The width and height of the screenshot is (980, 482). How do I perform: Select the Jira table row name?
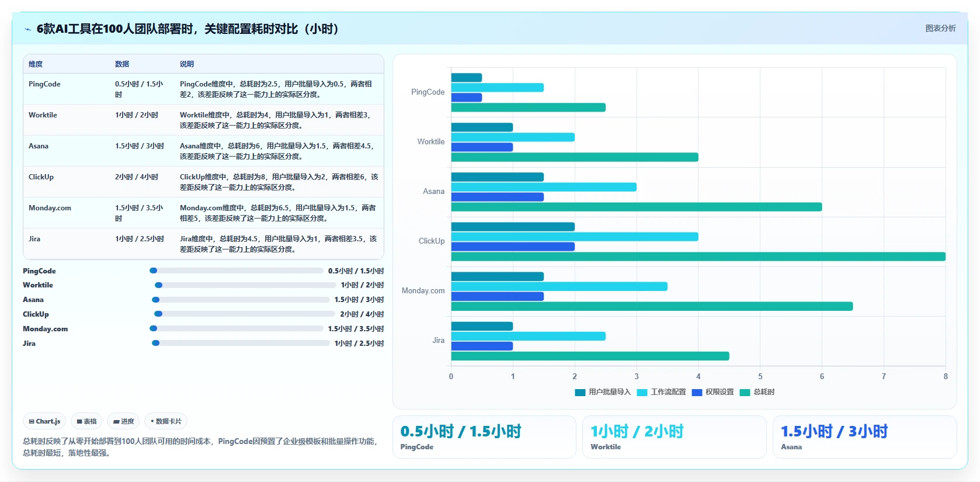34,239
